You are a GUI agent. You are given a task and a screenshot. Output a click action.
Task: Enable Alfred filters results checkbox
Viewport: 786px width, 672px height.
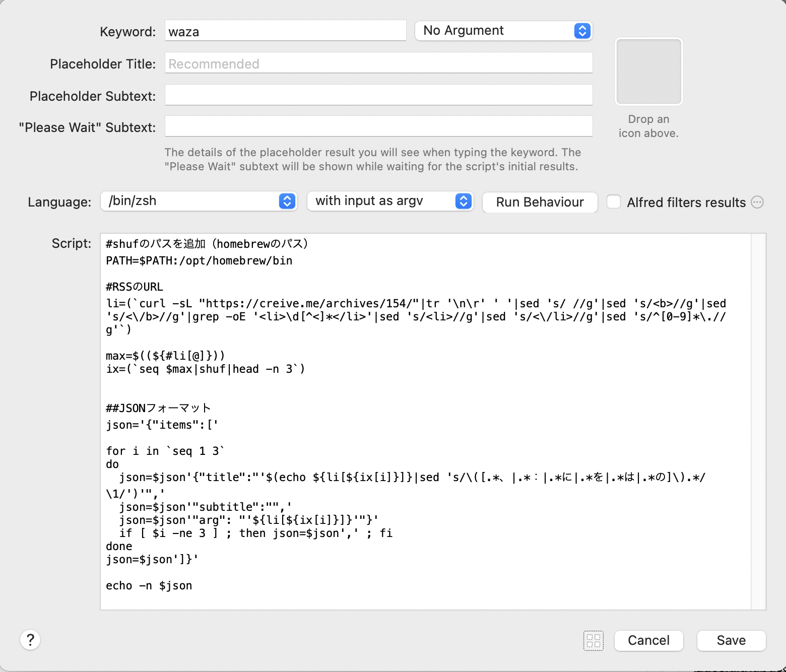pos(614,202)
